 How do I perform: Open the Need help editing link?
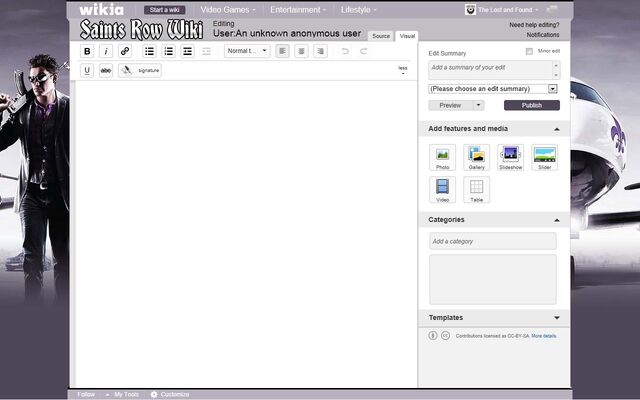tap(534, 25)
